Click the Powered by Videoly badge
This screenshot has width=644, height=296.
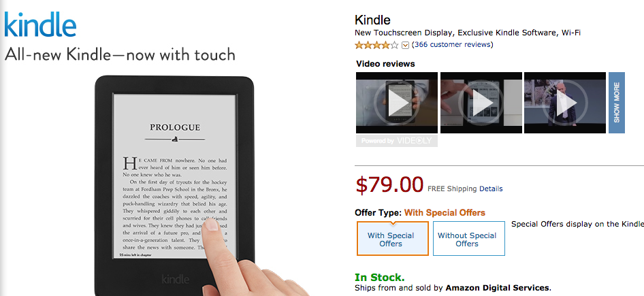pos(396,141)
